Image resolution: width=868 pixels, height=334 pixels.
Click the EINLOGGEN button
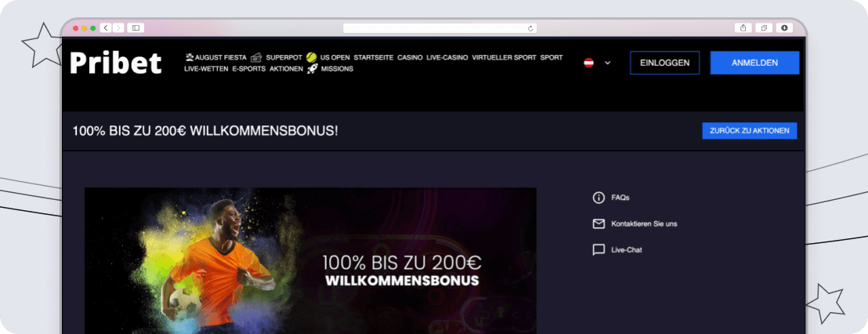665,64
